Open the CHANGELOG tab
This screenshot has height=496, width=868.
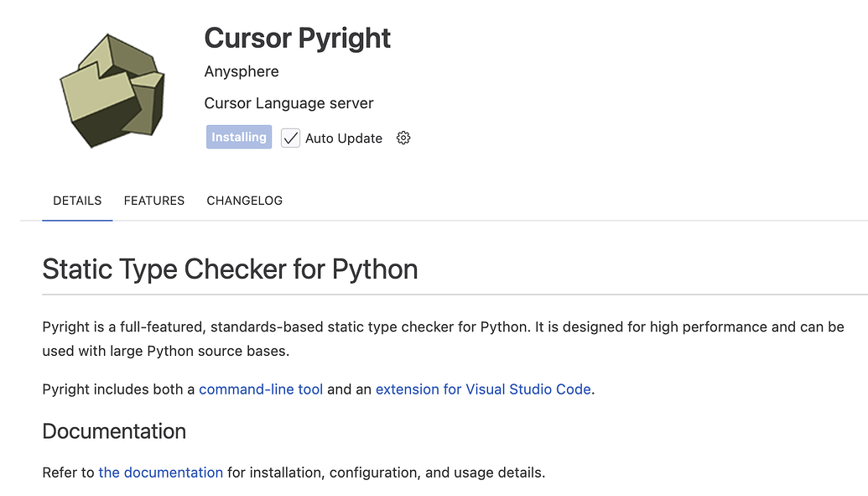pyautogui.click(x=244, y=201)
